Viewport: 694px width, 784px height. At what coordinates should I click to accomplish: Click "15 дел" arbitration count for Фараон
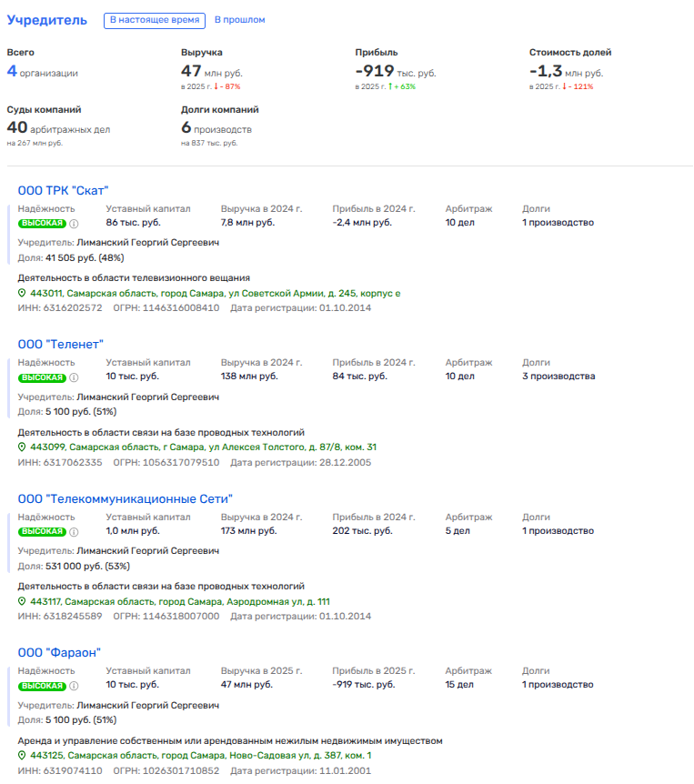459,685
